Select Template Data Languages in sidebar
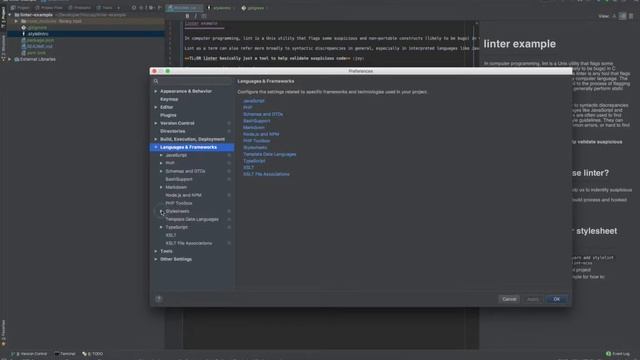 point(192,219)
